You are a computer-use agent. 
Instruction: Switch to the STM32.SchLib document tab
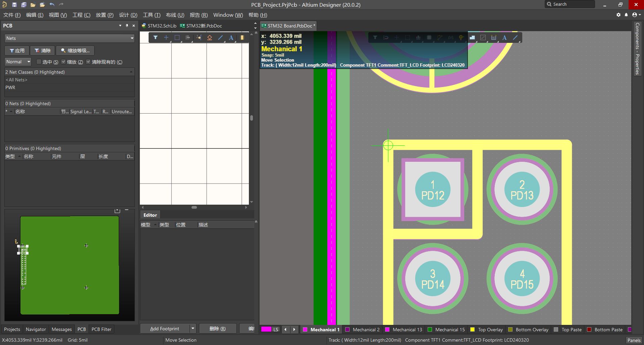tap(159, 26)
